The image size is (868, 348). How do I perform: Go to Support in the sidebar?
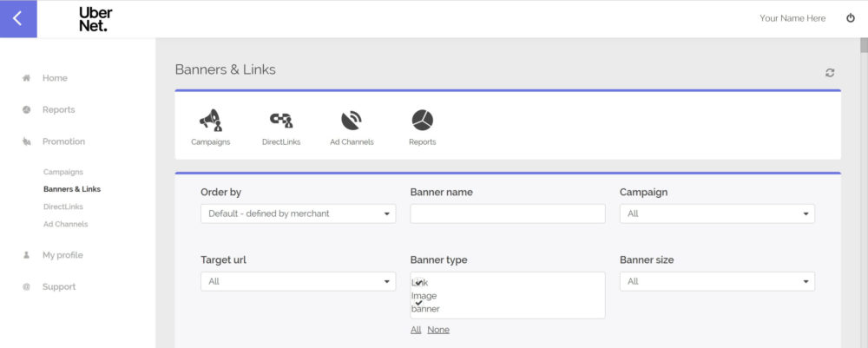tap(58, 286)
